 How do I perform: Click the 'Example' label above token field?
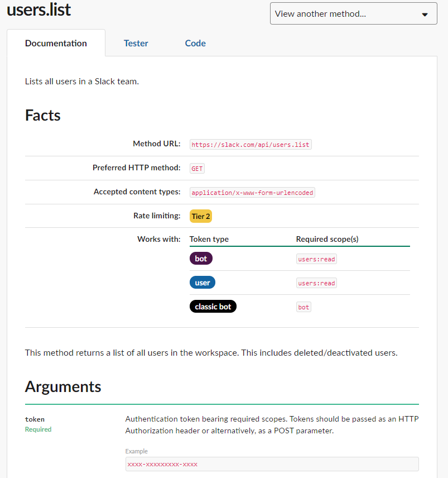click(x=137, y=451)
